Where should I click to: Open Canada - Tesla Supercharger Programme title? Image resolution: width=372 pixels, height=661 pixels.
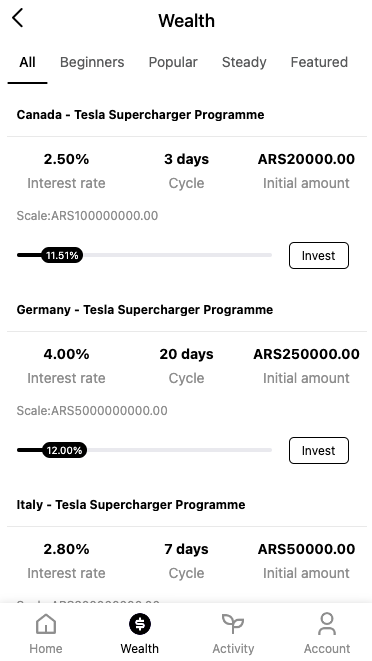[140, 115]
